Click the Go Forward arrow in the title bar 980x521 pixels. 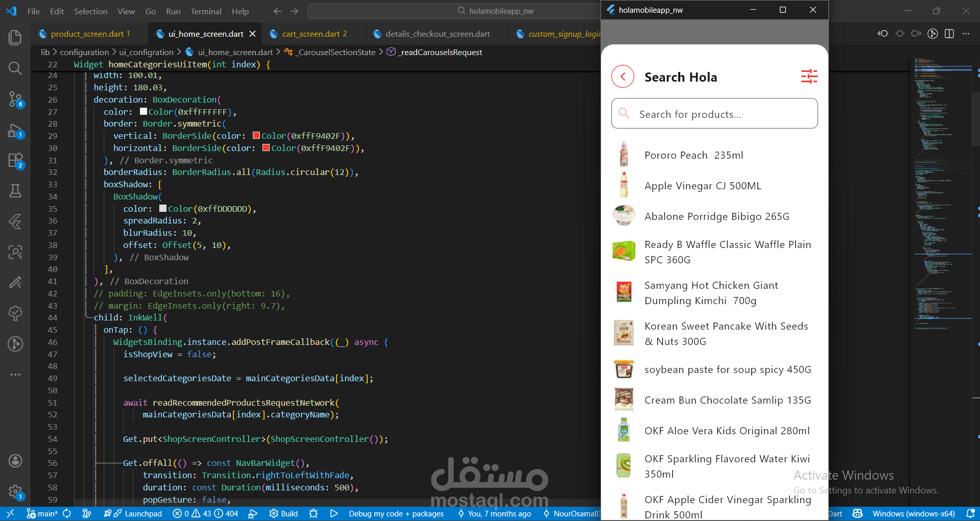pos(294,11)
